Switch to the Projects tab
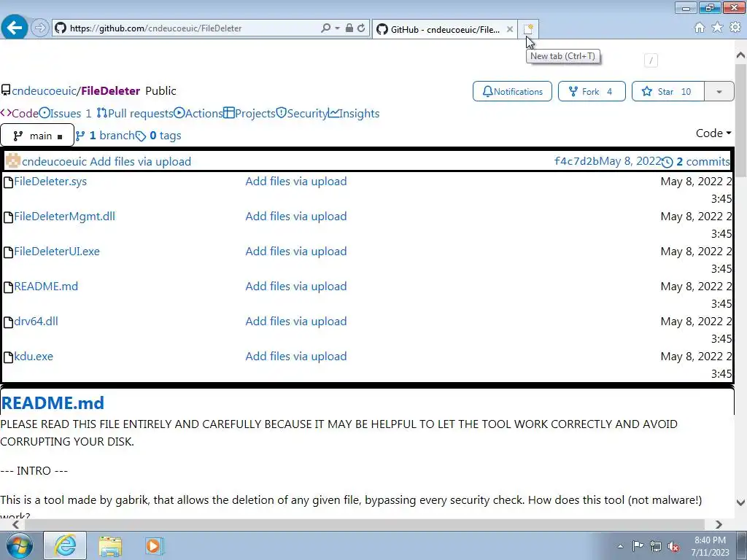 tap(249, 113)
